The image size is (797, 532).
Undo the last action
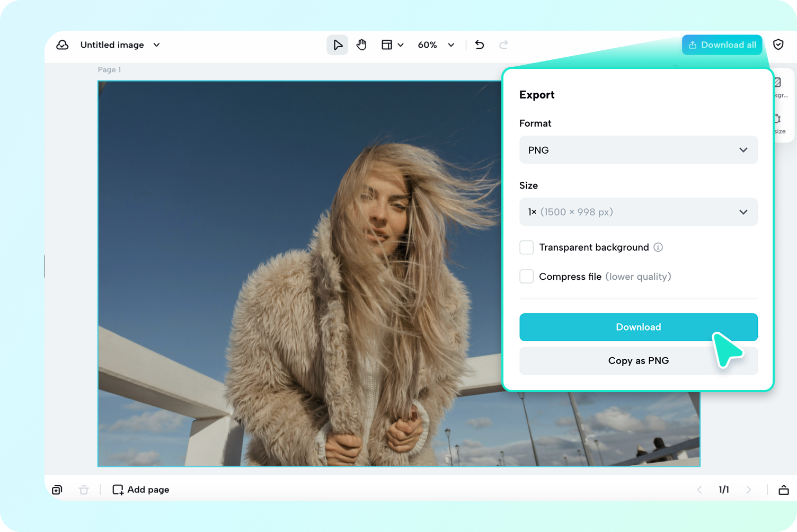[x=480, y=45]
